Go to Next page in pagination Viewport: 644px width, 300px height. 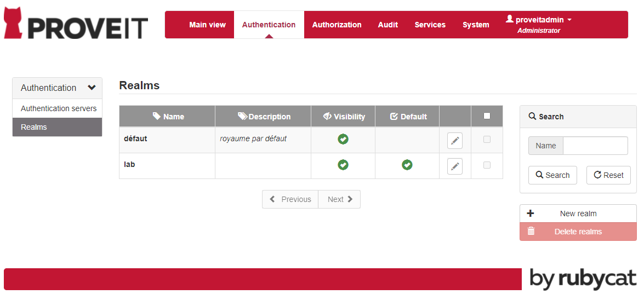(x=339, y=199)
